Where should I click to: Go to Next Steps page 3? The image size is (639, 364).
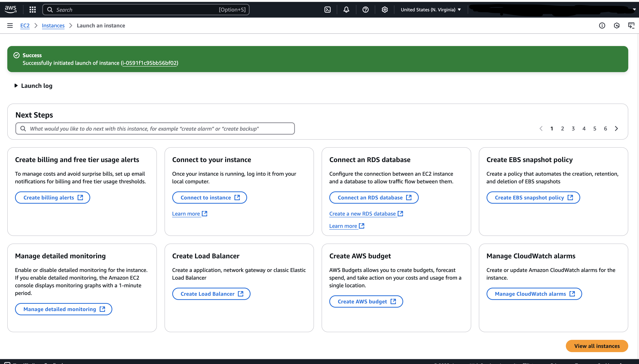tap(573, 128)
